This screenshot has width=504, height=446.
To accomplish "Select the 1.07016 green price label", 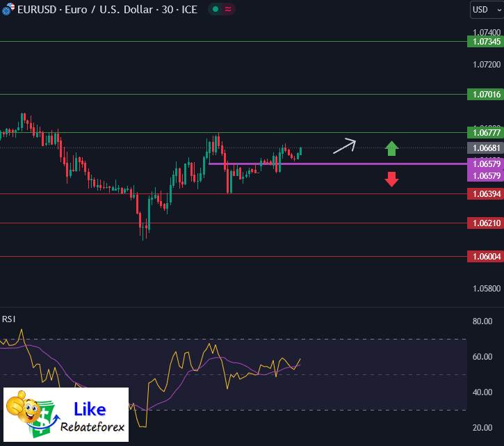I will pyautogui.click(x=485, y=95).
